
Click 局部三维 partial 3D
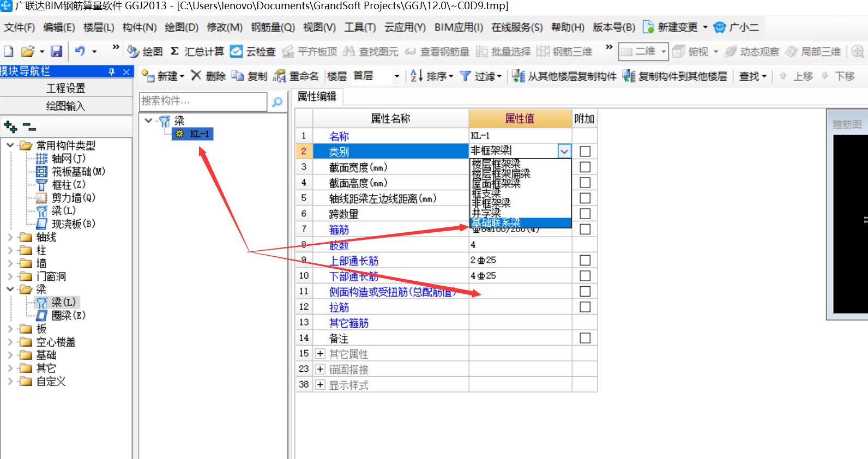click(813, 51)
